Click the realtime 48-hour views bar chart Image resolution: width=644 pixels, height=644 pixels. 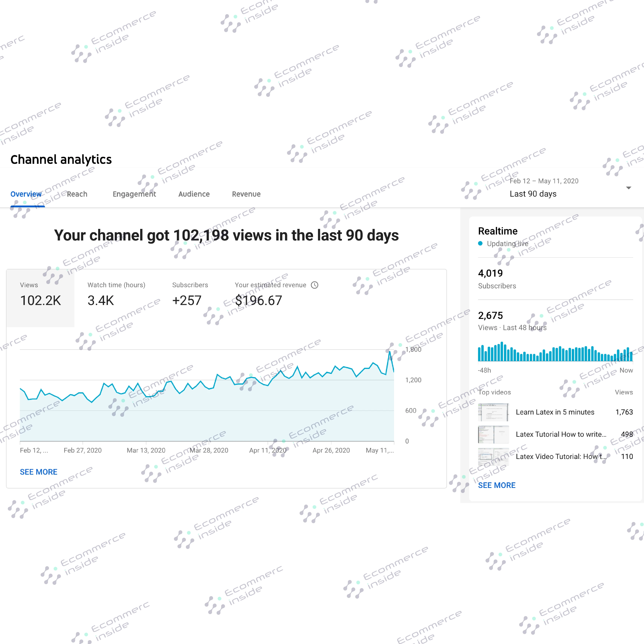coord(555,351)
